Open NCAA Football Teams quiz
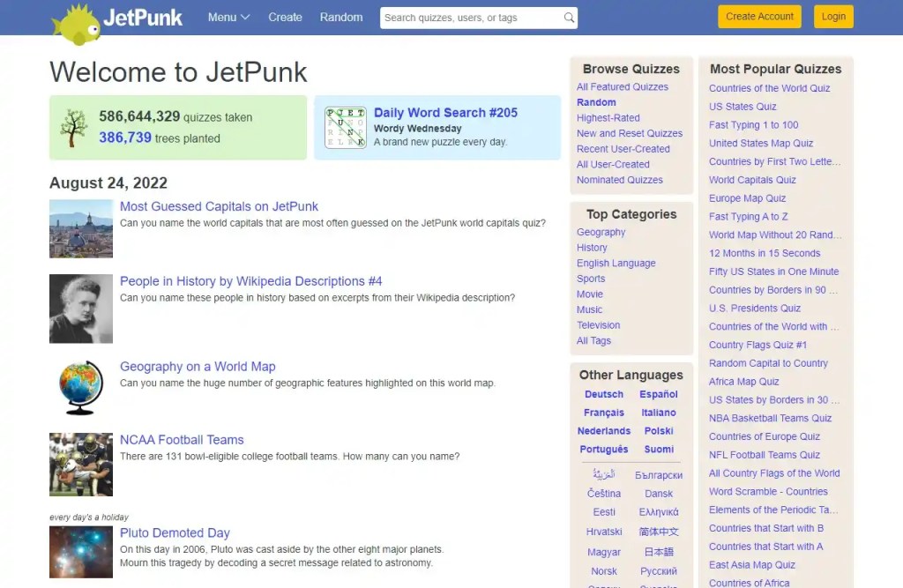The image size is (903, 588). (x=182, y=439)
